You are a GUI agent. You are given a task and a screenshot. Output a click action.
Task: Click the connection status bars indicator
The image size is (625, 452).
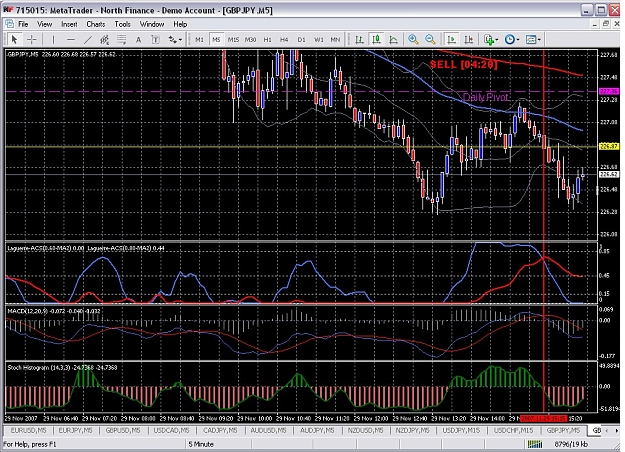point(535,444)
